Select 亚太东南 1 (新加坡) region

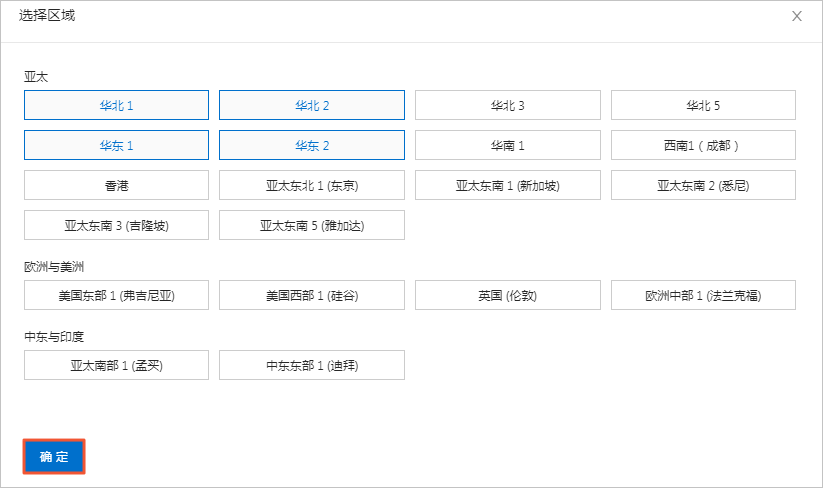(x=508, y=185)
